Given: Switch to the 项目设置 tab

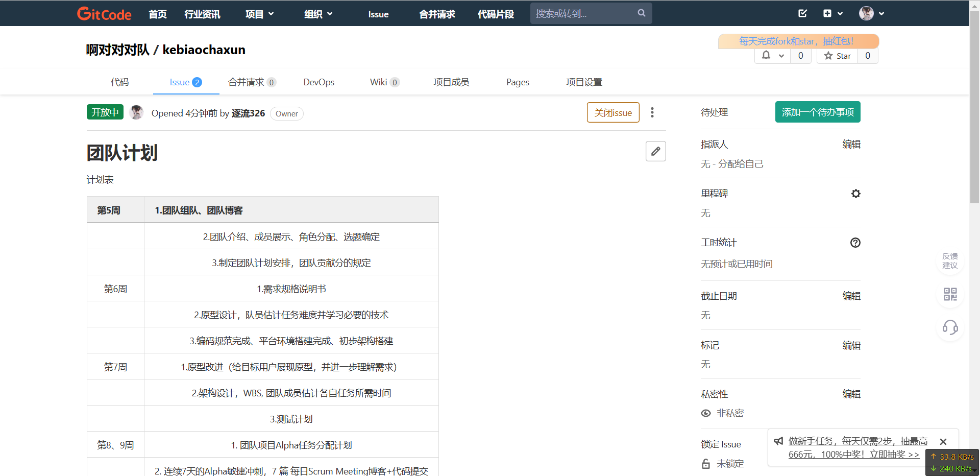Looking at the screenshot, I should pyautogui.click(x=584, y=82).
